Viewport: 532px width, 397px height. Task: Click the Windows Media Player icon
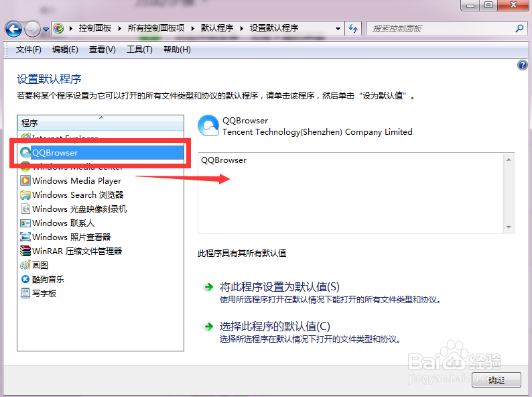click(25, 180)
